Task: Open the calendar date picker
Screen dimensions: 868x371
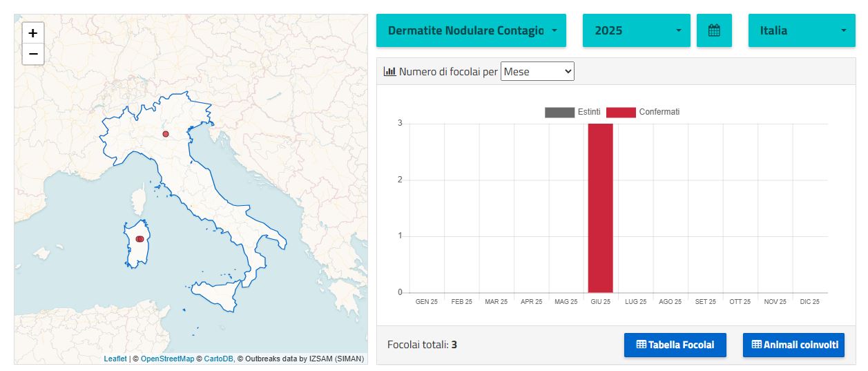Action: click(x=714, y=30)
